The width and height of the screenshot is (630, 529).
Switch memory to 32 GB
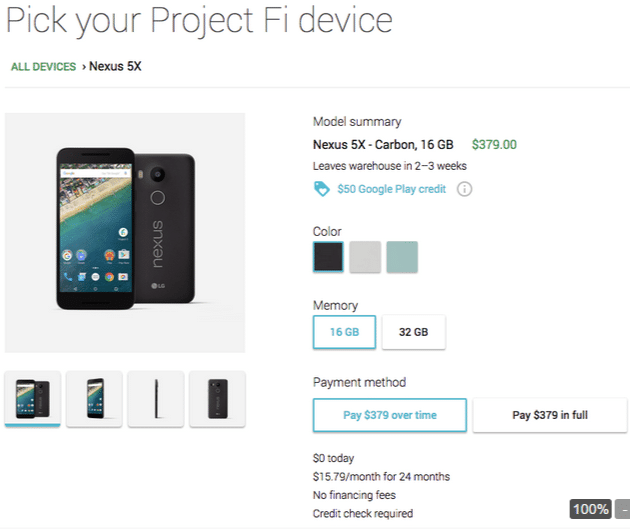point(413,332)
